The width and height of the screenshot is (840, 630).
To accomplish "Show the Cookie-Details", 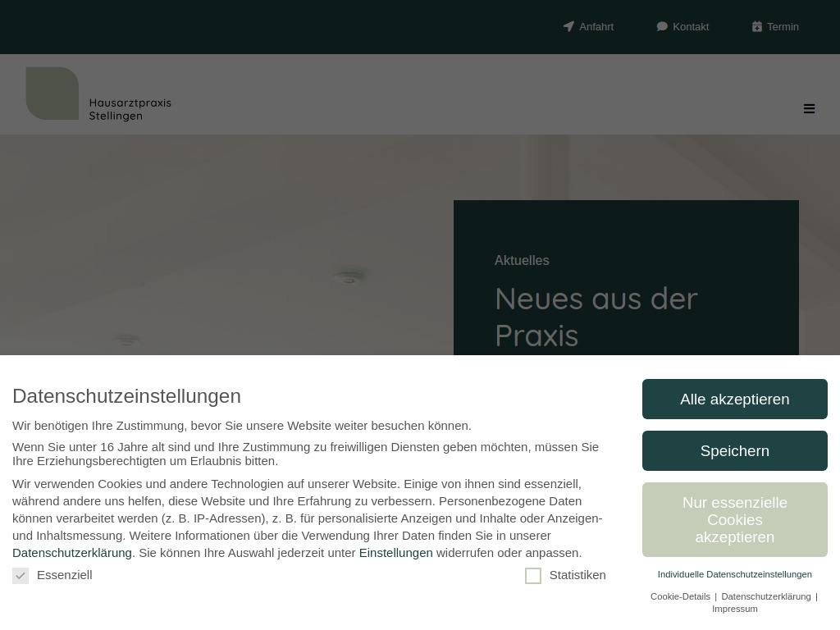I will [680, 596].
